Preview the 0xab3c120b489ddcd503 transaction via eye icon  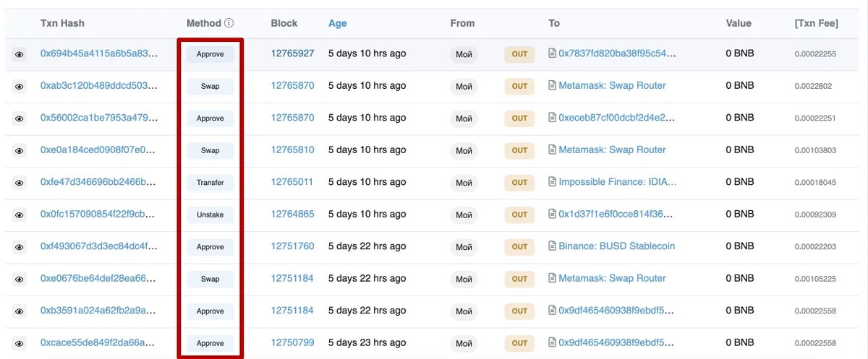pyautogui.click(x=20, y=86)
